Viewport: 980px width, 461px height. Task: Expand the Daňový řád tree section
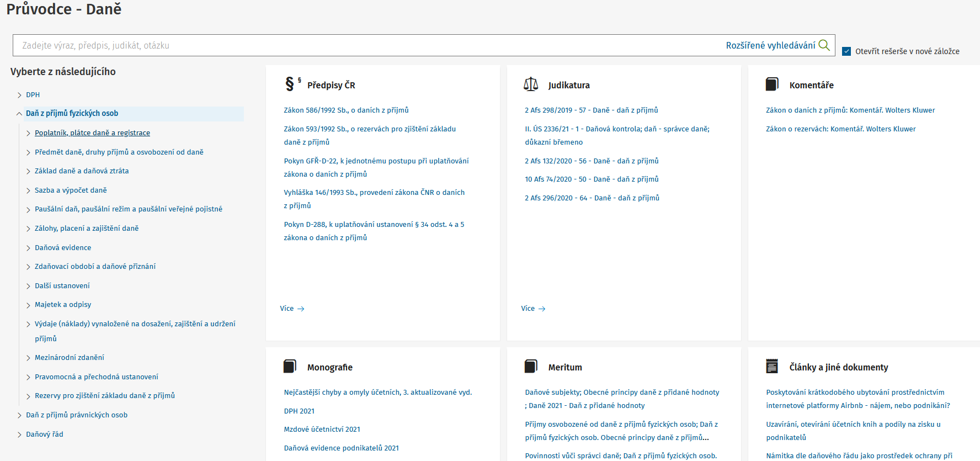(x=19, y=434)
